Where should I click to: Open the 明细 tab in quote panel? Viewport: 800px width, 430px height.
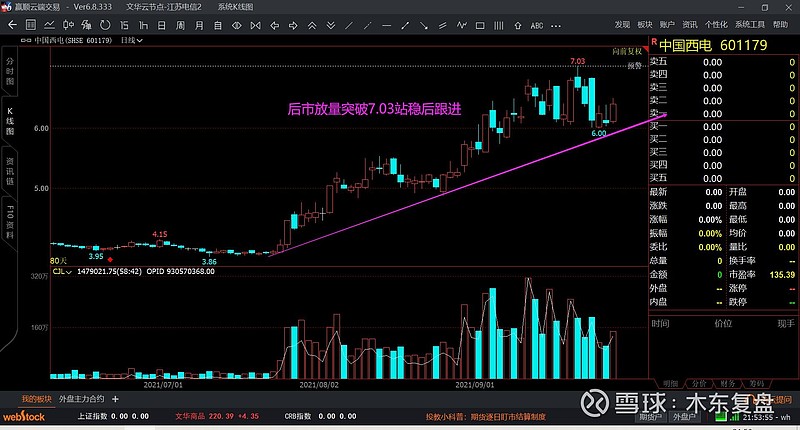[x=670, y=383]
